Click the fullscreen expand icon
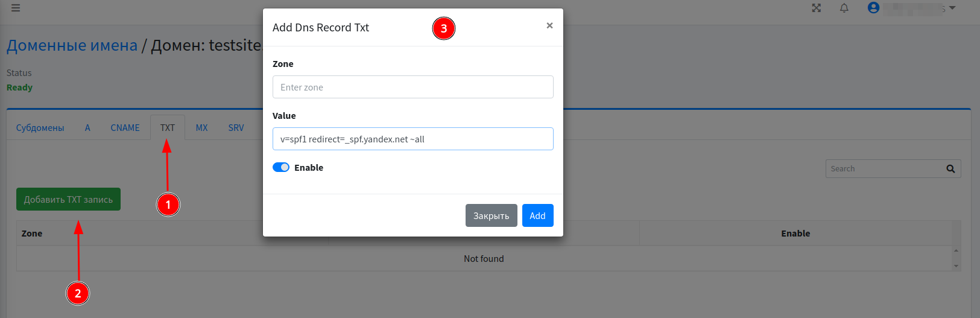980x318 pixels. coord(817,8)
